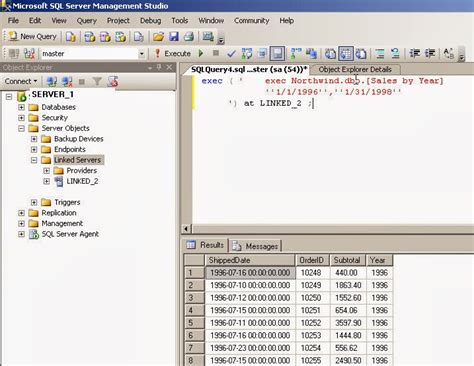Open the Connect dropdown in Object Explorer

[x=21, y=81]
